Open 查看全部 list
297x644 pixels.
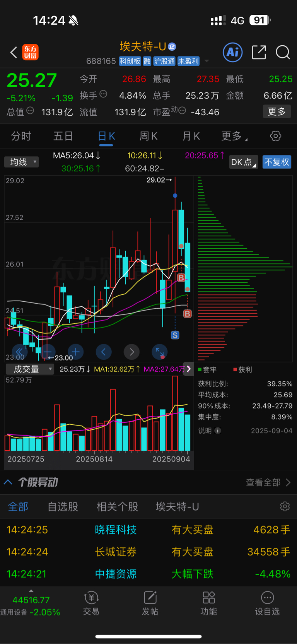(268, 482)
